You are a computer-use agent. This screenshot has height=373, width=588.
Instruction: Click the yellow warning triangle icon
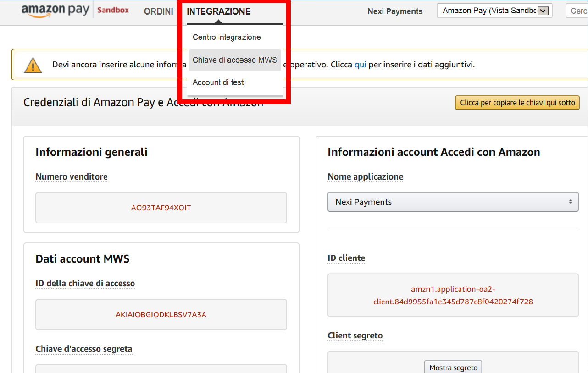tap(33, 65)
